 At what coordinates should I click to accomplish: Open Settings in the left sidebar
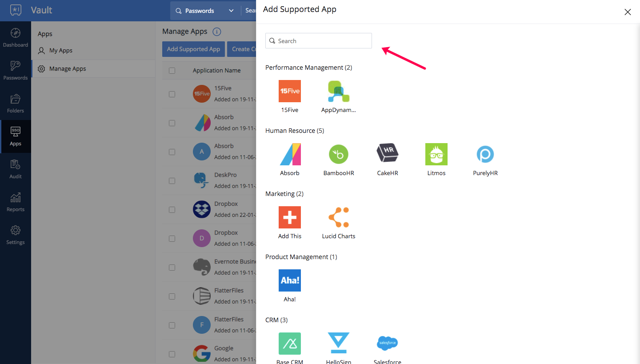16,235
